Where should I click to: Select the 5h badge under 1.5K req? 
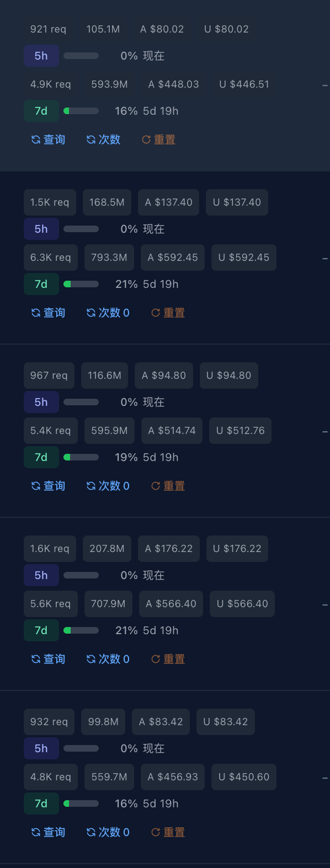click(41, 229)
